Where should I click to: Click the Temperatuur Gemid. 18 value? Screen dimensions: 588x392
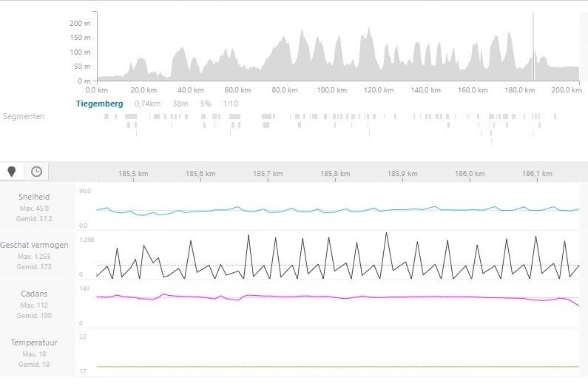point(34,365)
